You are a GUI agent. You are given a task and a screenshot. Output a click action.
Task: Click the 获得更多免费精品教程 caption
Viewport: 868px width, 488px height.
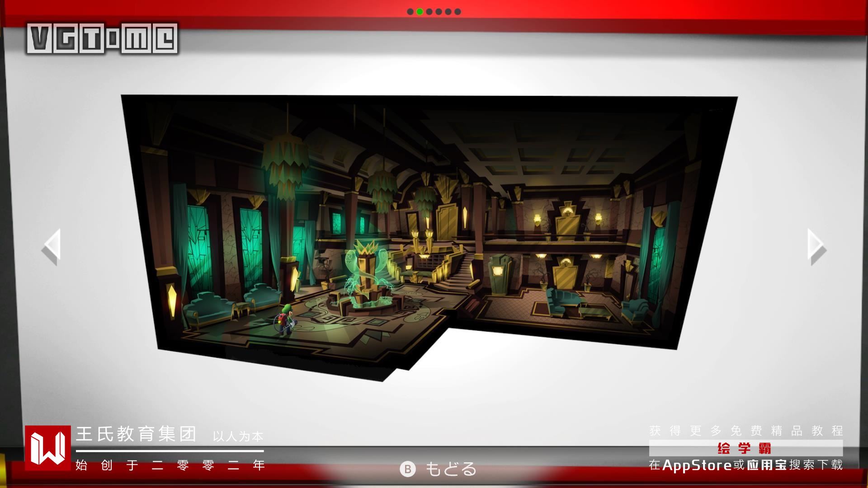pos(746,431)
